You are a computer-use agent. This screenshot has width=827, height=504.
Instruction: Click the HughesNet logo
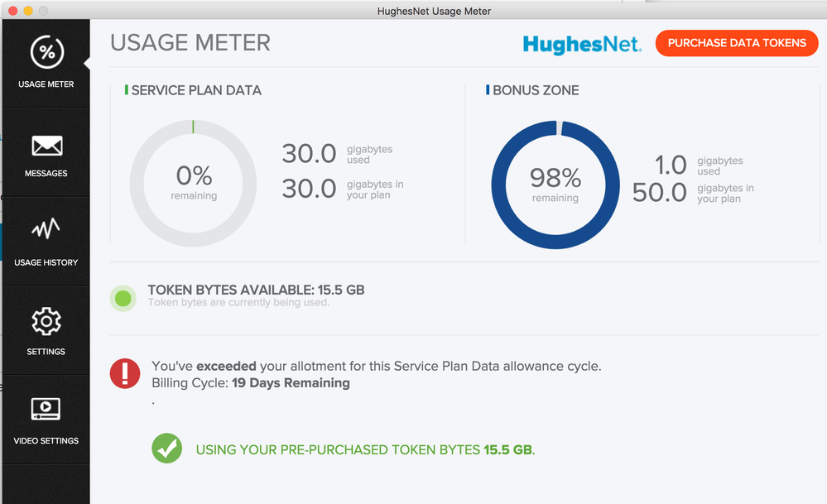[x=581, y=44]
